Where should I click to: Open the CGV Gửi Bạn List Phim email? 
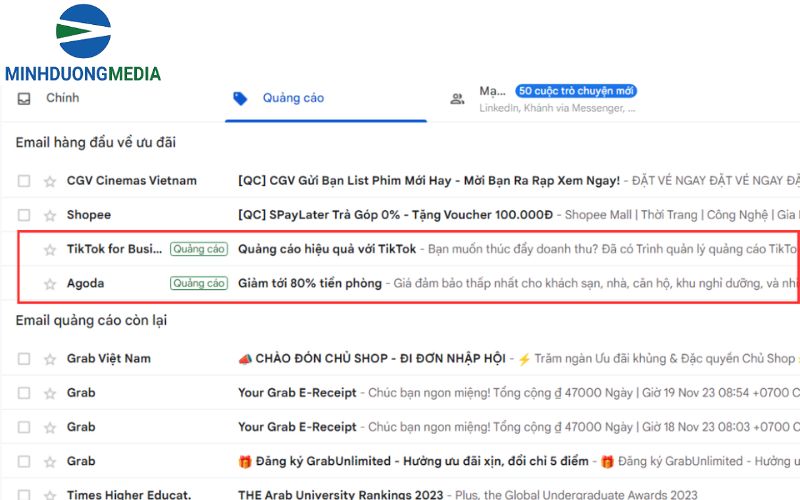[x=429, y=181]
